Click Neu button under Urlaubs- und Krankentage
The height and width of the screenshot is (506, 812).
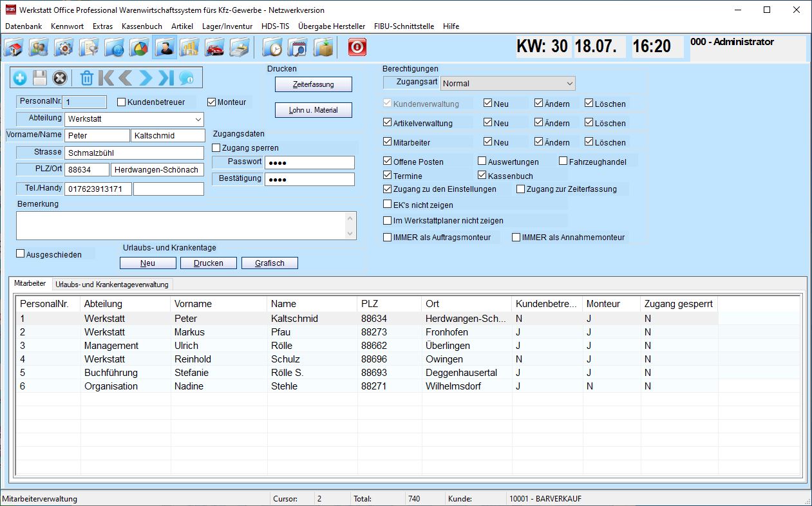tap(147, 263)
